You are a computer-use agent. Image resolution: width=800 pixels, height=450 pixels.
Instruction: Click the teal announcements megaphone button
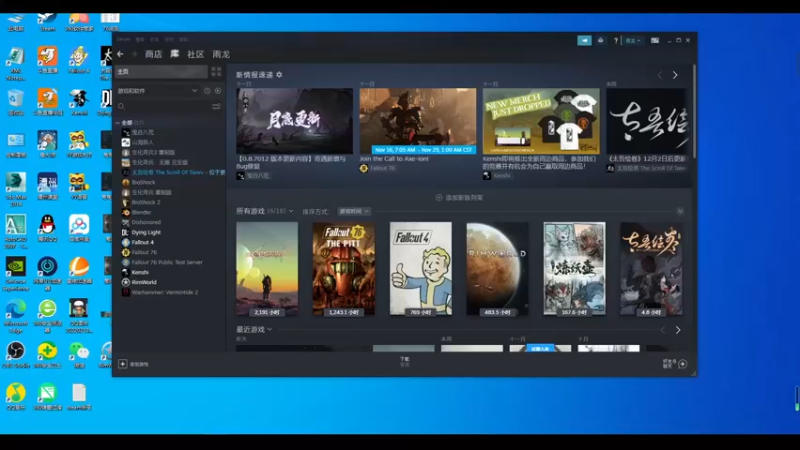point(584,40)
